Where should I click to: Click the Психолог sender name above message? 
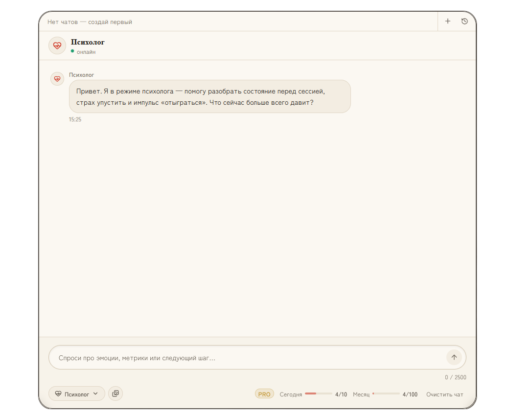(x=81, y=75)
